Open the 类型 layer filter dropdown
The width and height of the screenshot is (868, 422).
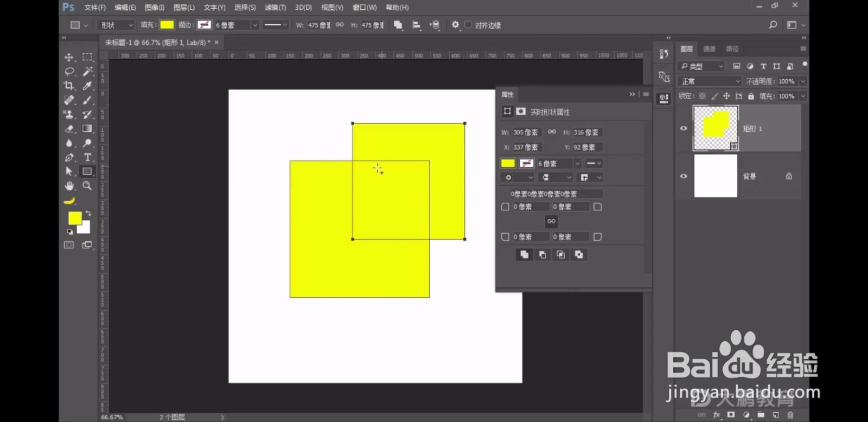tap(702, 66)
